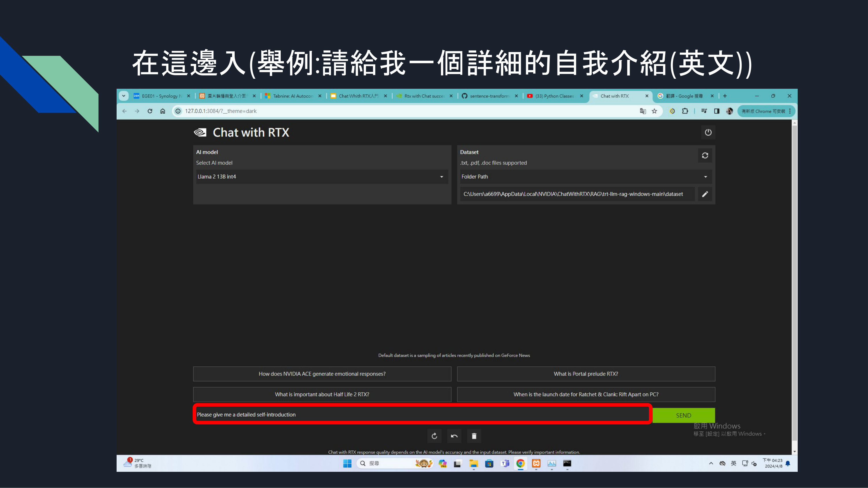Open the Chrome home page

click(163, 111)
